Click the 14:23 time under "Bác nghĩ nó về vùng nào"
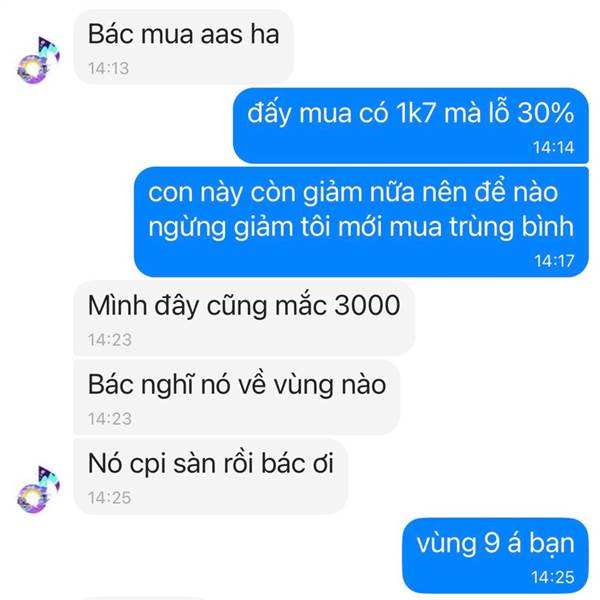 (x=110, y=419)
